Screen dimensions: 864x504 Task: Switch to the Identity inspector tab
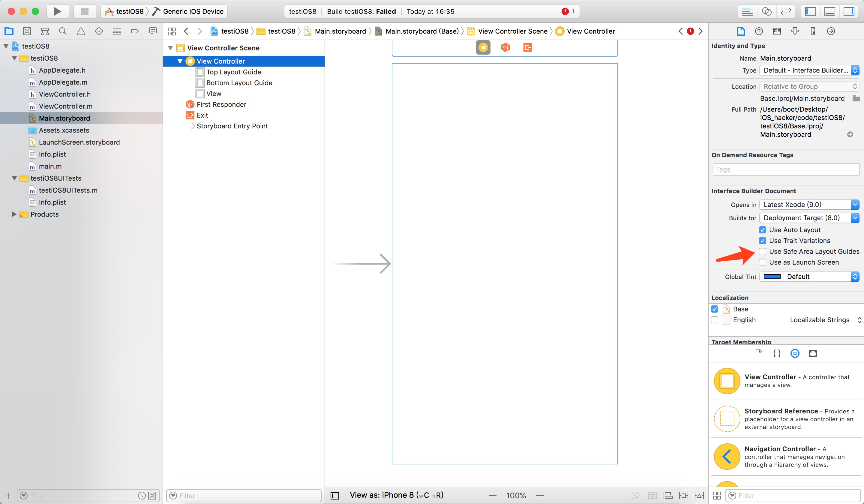777,31
